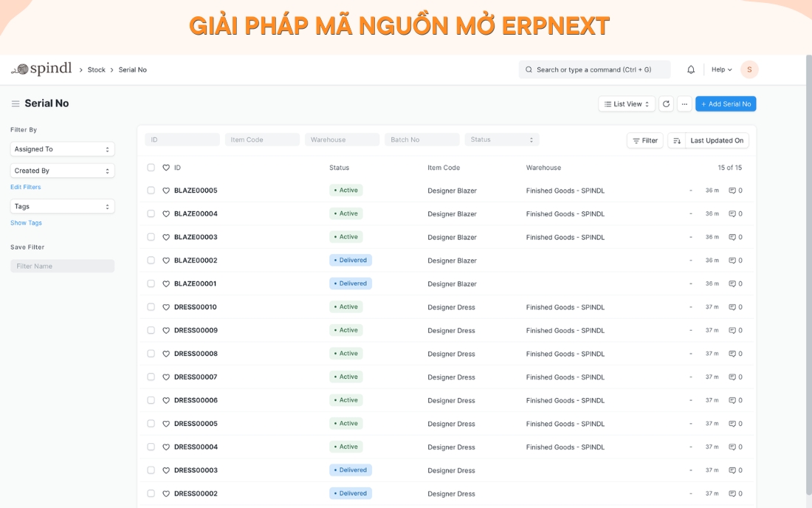This screenshot has height=508, width=812.
Task: Like BLAZE00003 with heart icon
Action: 166,237
